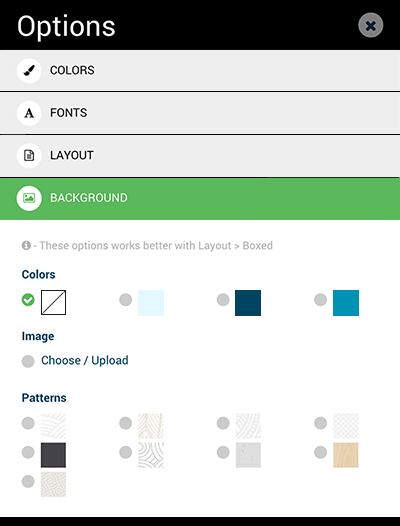400x526 pixels.
Task: Pick the teal blue color swatch
Action: pos(346,303)
